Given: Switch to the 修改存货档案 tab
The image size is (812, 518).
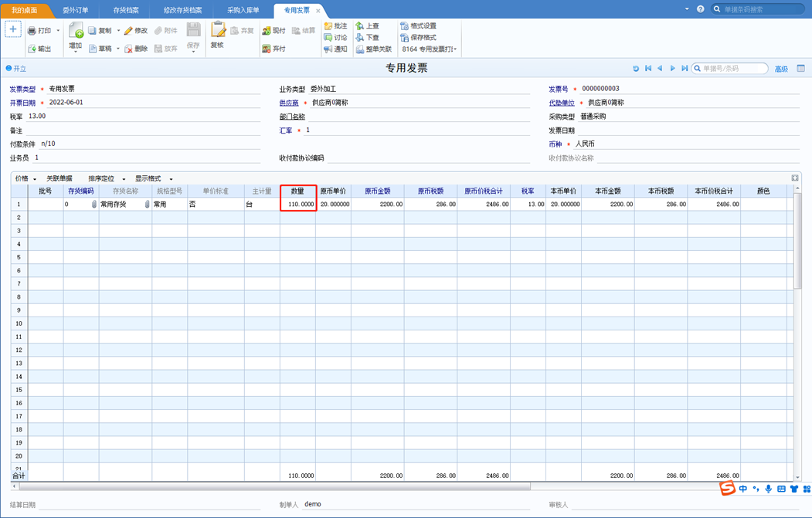Looking at the screenshot, I should tap(183, 10).
